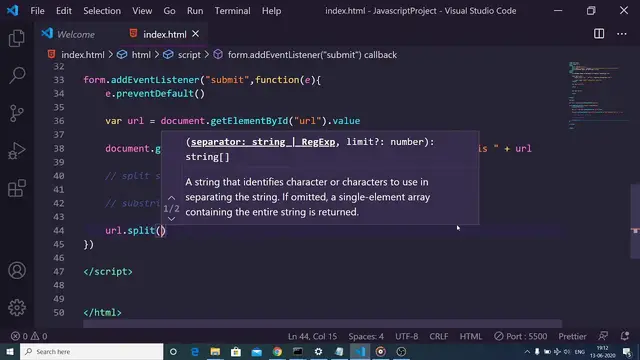The image size is (640, 360).
Task: Click Visual Studio Code taskbar icon
Action: 360,351
